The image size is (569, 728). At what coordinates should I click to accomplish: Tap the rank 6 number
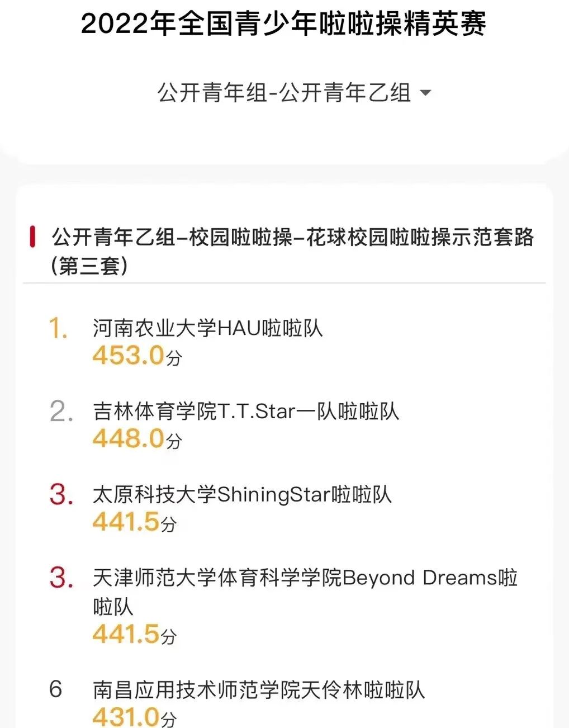pyautogui.click(x=55, y=689)
